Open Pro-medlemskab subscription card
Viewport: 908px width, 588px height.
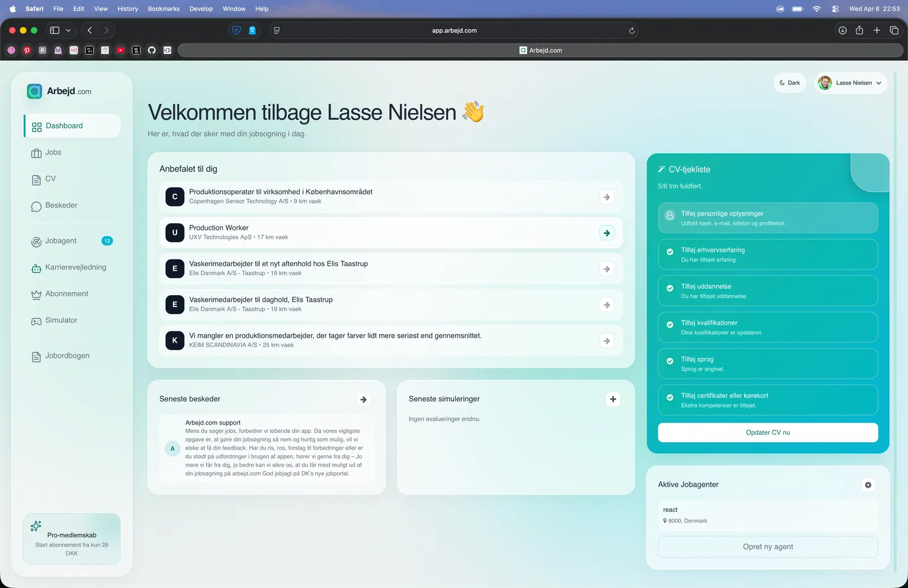pos(72,539)
